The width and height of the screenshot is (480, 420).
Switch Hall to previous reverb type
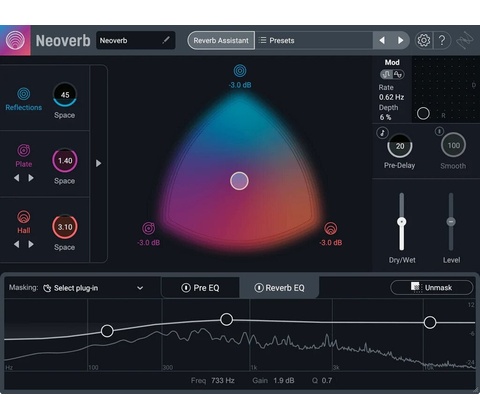[x=16, y=244]
